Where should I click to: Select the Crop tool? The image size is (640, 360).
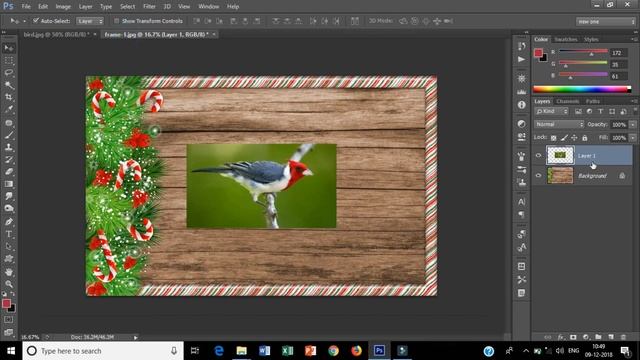click(x=9, y=97)
